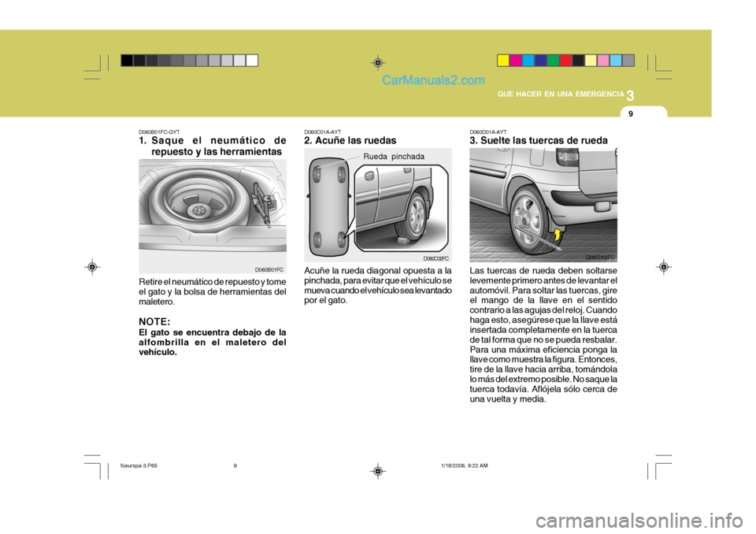Click the yellow arrow on wheel wrench
The width and height of the screenshot is (756, 534).
(558, 235)
